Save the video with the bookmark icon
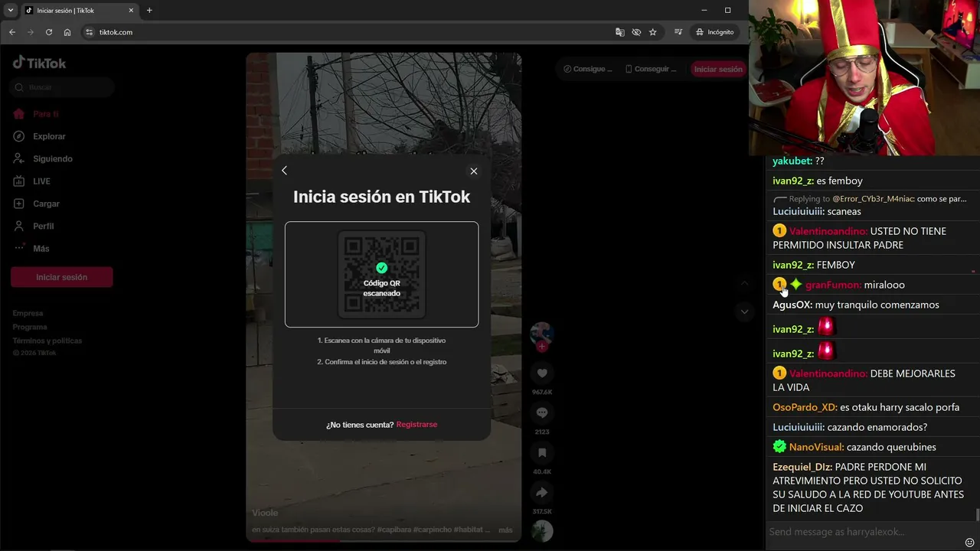Image resolution: width=980 pixels, height=551 pixels. (542, 453)
